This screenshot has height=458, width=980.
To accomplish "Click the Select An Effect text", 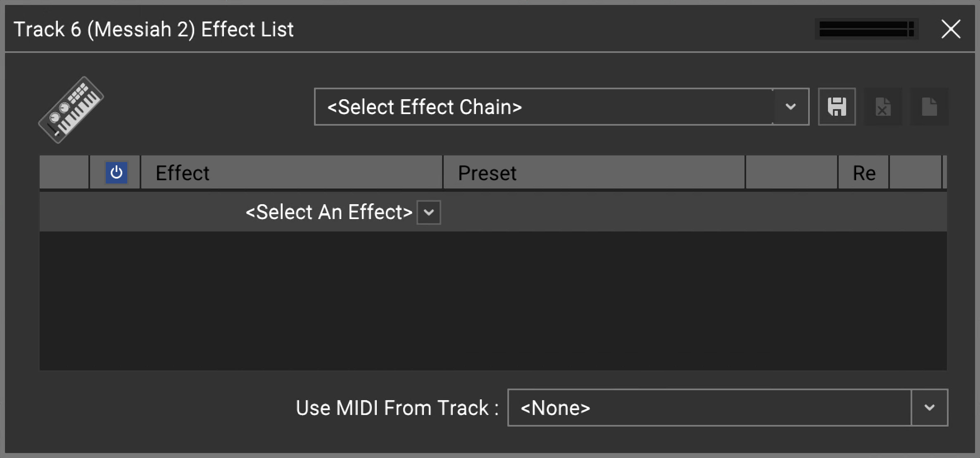I will 329,212.
